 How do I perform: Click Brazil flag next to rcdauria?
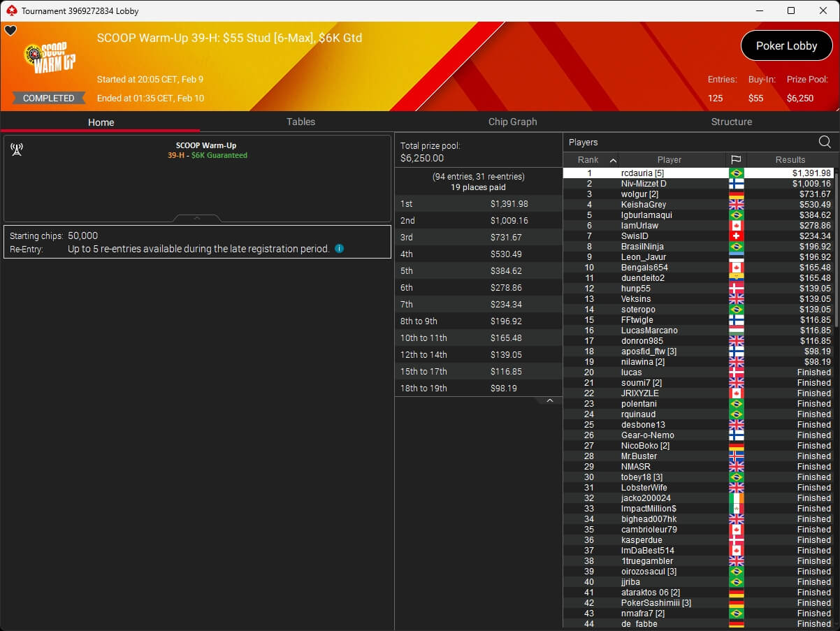(x=736, y=173)
